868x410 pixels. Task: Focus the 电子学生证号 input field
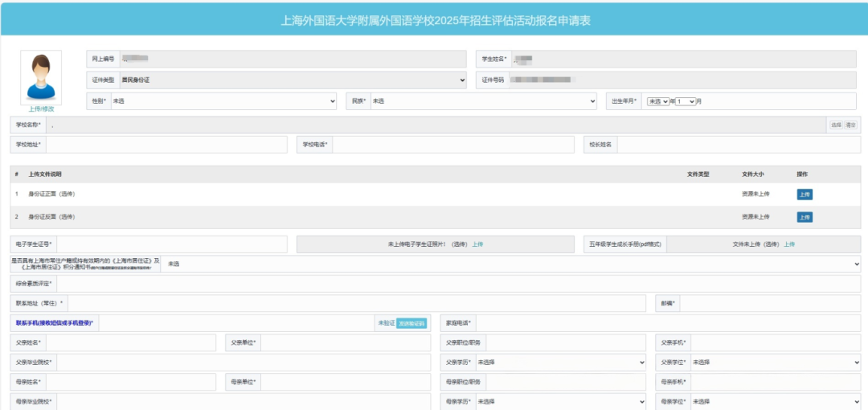point(171,244)
